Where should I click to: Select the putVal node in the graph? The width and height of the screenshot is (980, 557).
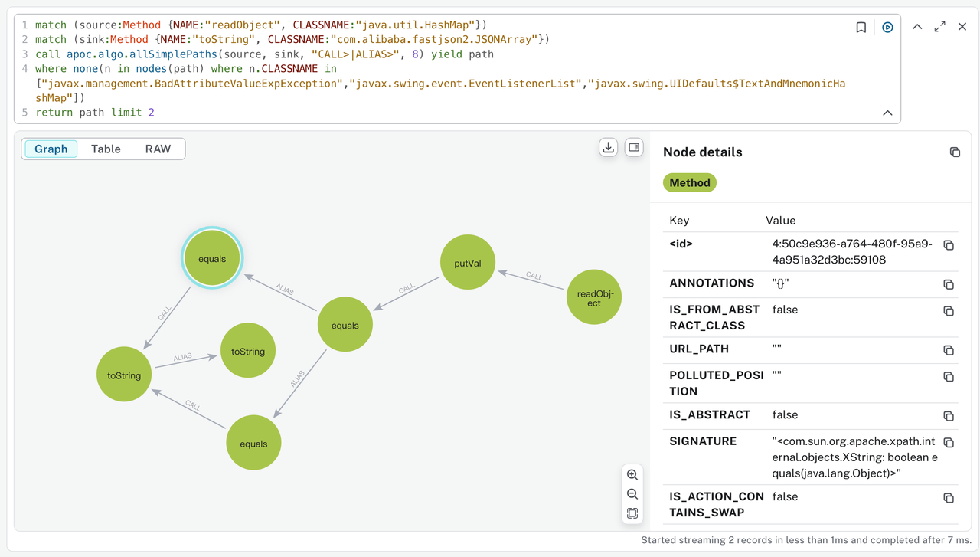coord(468,263)
